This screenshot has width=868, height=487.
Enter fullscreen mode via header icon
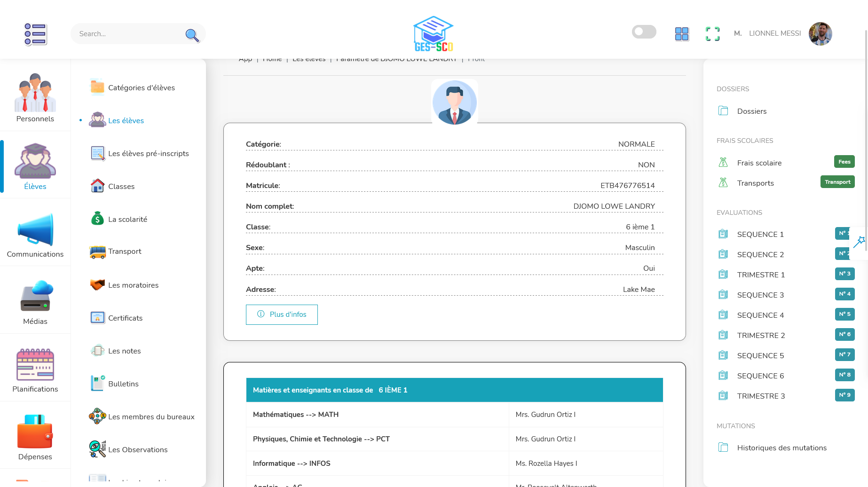[712, 34]
